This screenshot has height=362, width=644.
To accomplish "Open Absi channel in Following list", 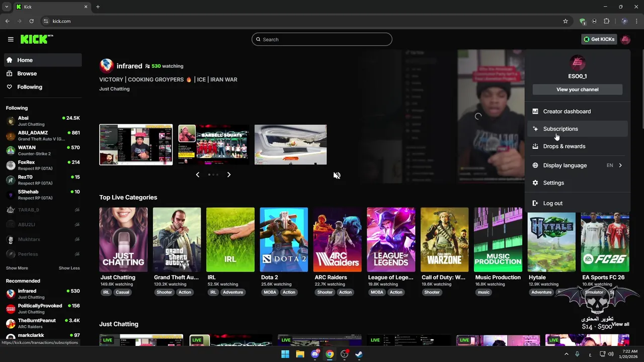I will click(43, 121).
